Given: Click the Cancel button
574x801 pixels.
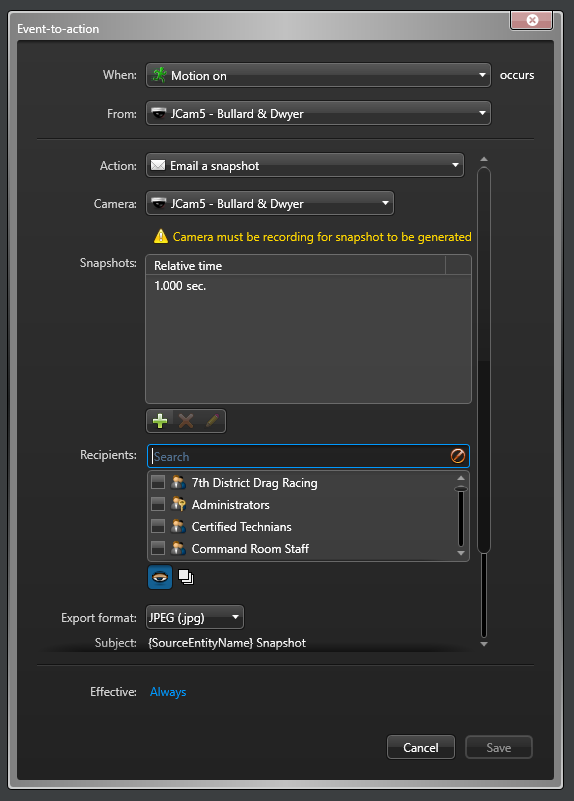Looking at the screenshot, I should pyautogui.click(x=421, y=747).
